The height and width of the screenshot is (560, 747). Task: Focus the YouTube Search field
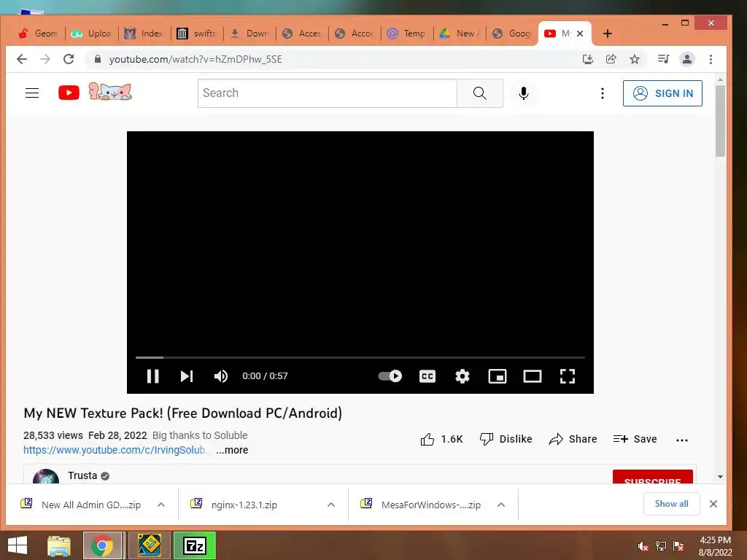(328, 93)
